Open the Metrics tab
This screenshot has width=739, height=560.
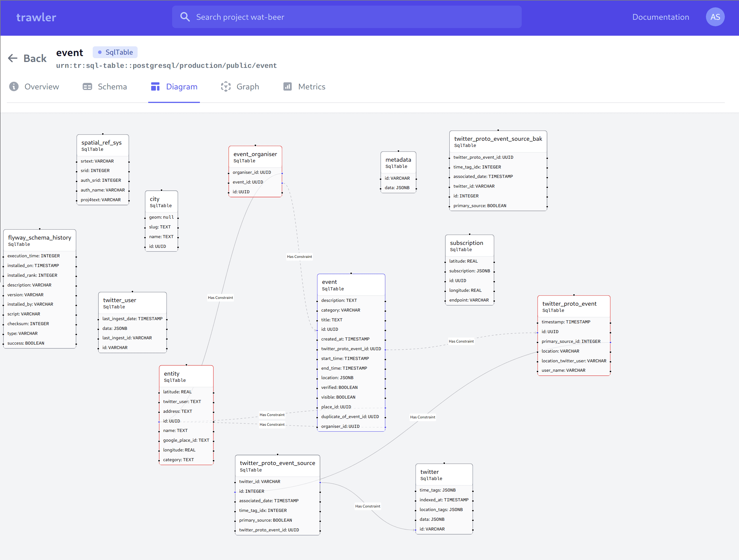[311, 87]
